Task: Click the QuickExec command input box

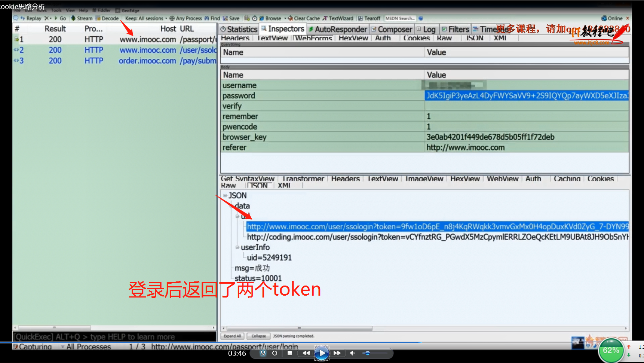Action: click(x=114, y=337)
